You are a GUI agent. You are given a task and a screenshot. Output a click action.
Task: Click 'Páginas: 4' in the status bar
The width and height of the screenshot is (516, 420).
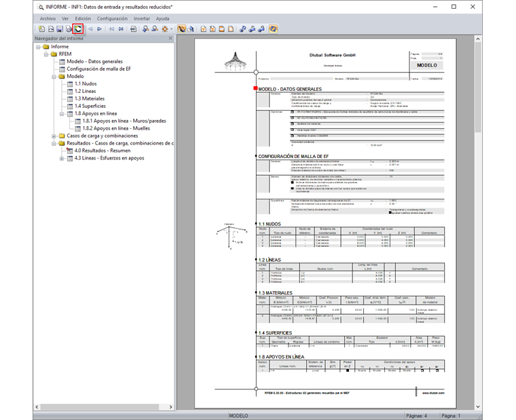coord(416,416)
